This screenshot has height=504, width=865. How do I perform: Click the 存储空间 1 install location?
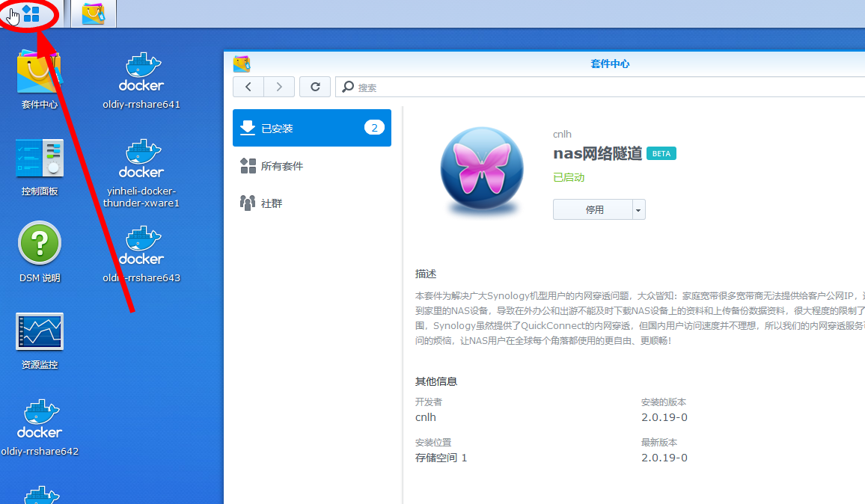(441, 458)
